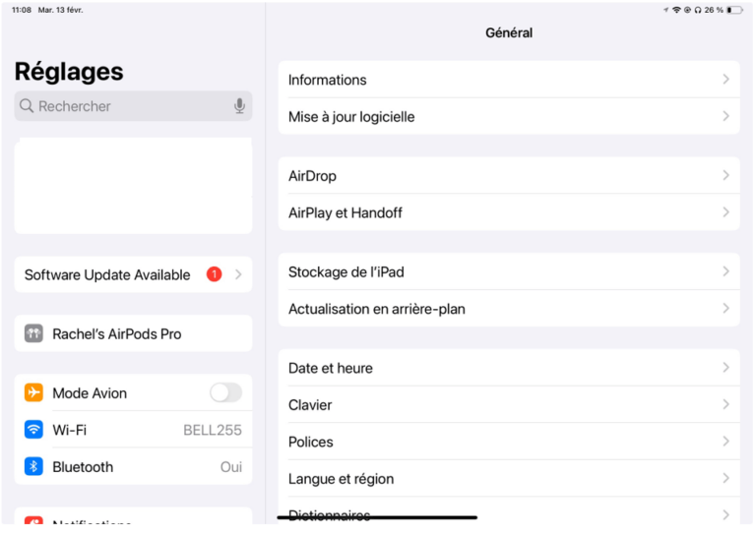This screenshot has height=536, width=756.
Task: Click the Clavier row chevron
Action: pyautogui.click(x=726, y=405)
